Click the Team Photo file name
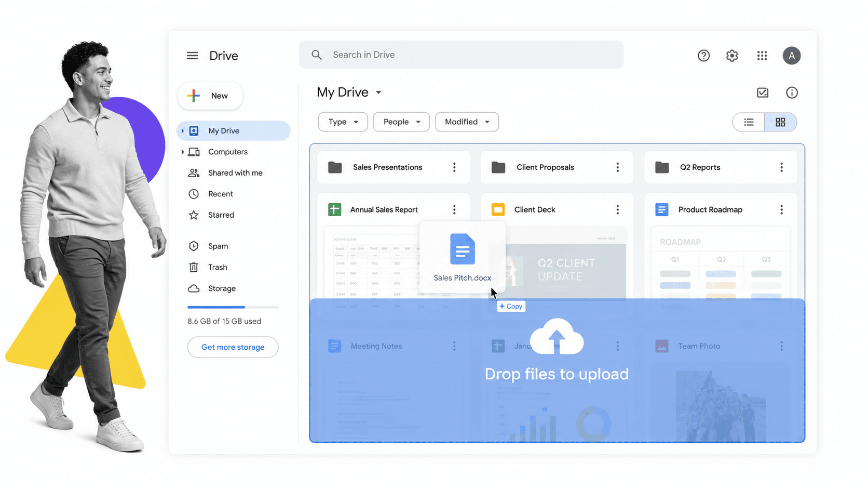The width and height of the screenshot is (868, 489). pos(699,346)
